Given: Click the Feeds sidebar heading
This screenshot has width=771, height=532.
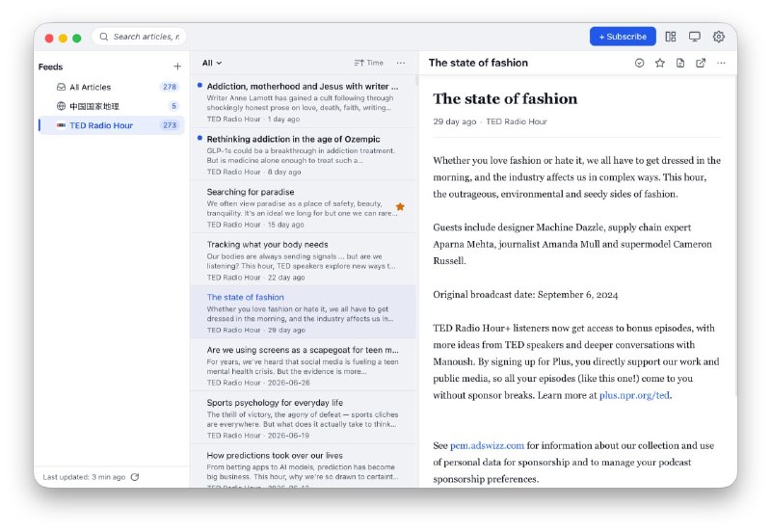Looking at the screenshot, I should coord(51,66).
